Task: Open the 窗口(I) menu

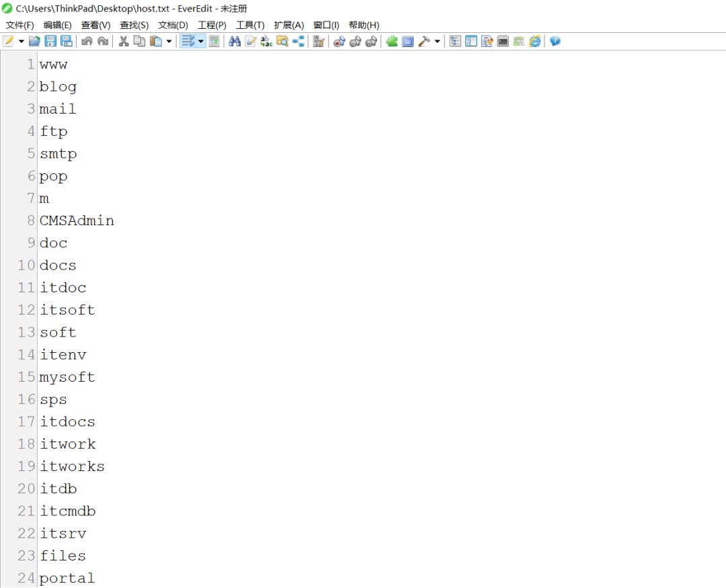Action: click(x=327, y=25)
